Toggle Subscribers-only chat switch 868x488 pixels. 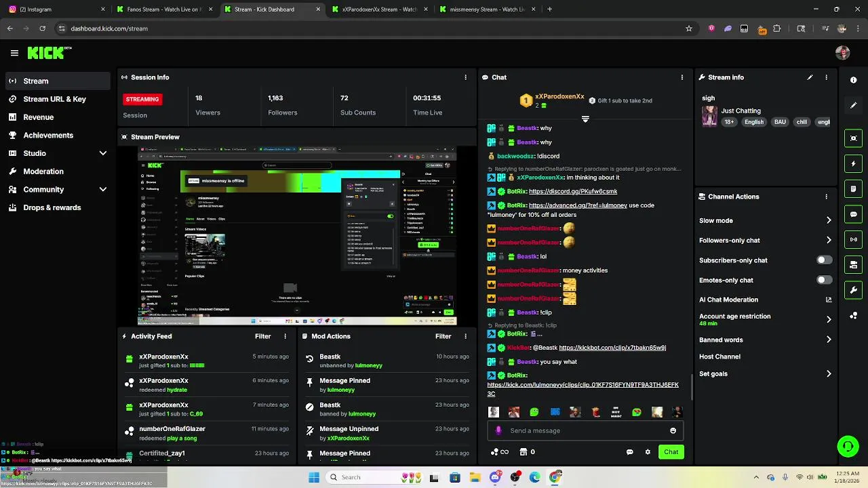(824, 260)
